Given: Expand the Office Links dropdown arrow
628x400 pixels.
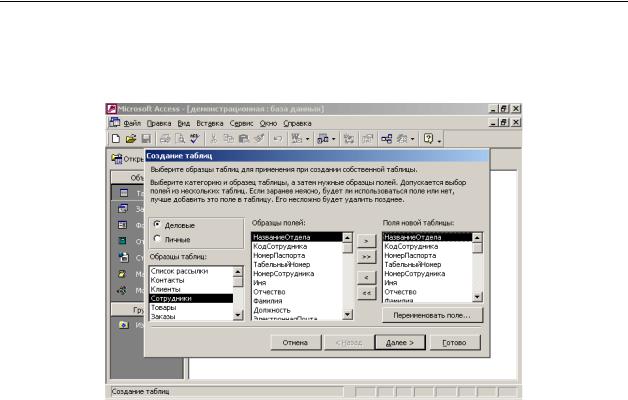Looking at the screenshot, I should tap(307, 139).
